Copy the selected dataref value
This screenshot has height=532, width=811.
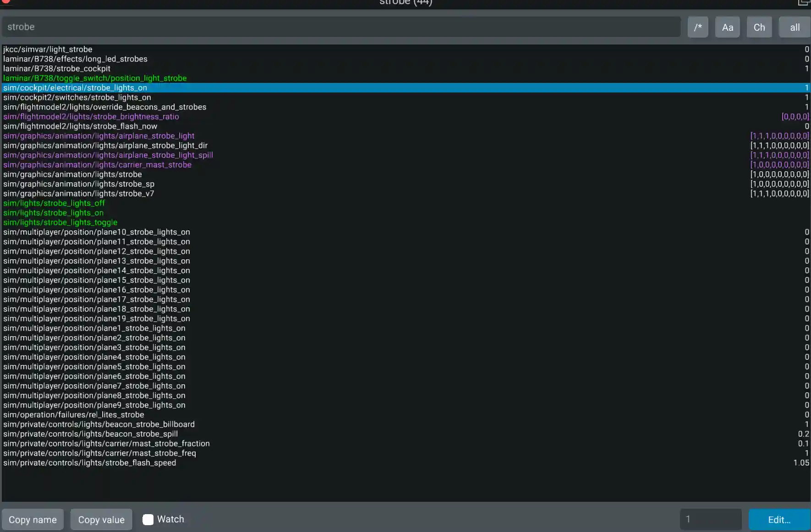click(101, 519)
